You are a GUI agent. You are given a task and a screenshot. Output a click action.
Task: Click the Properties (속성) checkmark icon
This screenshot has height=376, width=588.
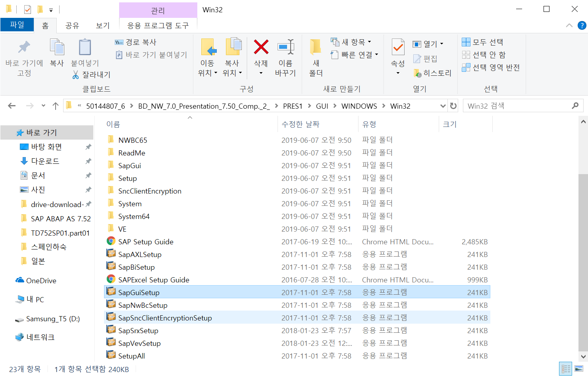(x=398, y=47)
